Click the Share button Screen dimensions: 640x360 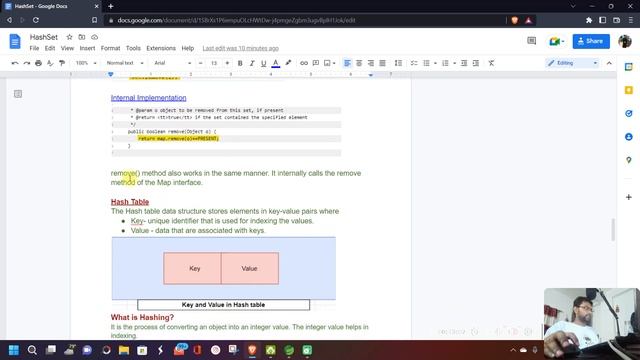point(591,41)
